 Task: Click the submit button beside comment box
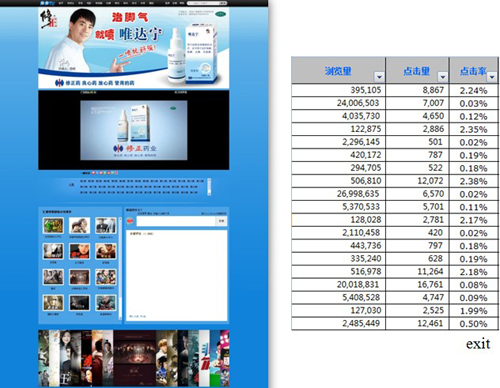click(222, 221)
